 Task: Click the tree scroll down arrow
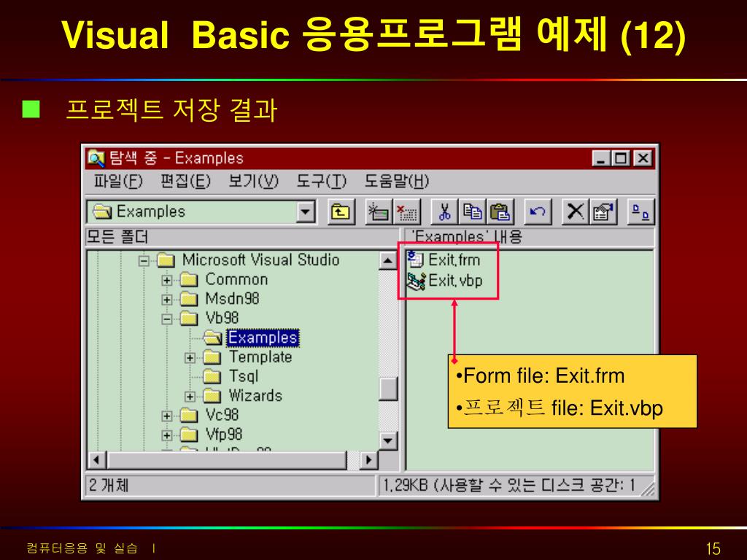[388, 440]
